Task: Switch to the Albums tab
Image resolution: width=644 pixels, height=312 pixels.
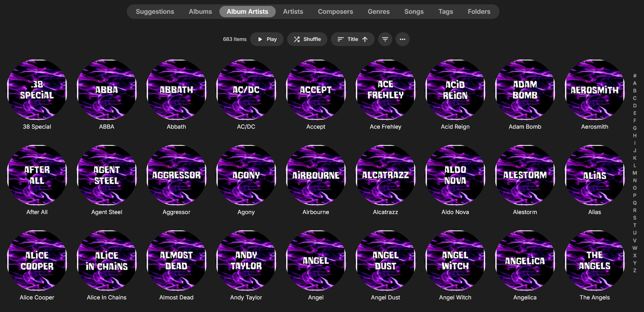Action: click(x=200, y=12)
